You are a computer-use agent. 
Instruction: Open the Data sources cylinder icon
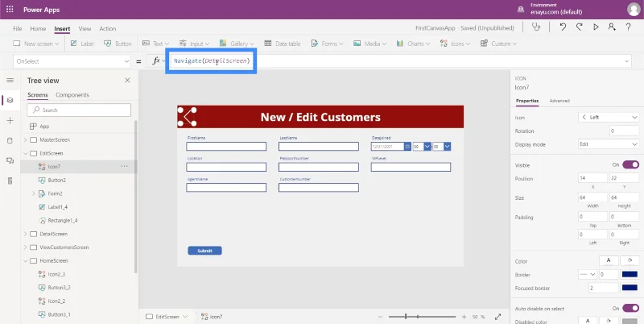(x=10, y=140)
